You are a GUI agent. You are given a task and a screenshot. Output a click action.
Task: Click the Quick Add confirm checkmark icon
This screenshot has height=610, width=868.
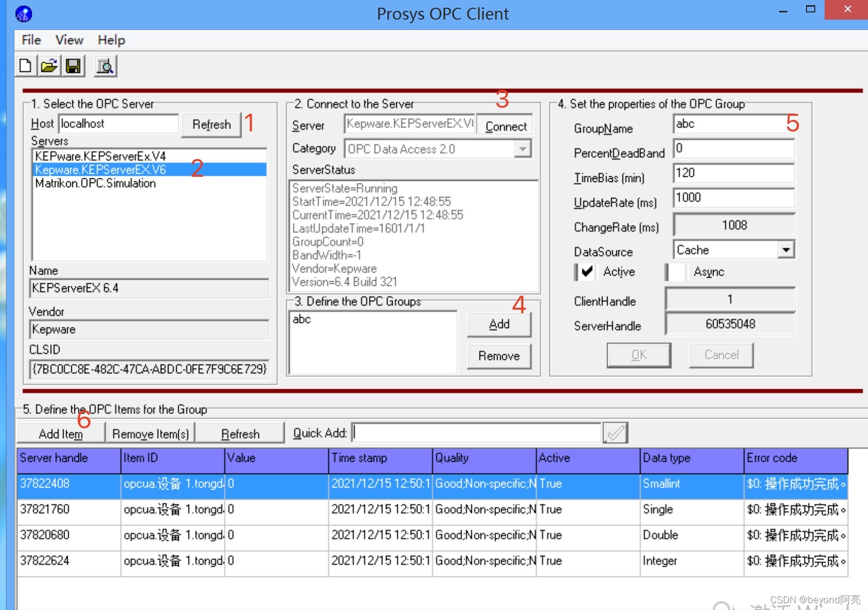click(x=615, y=433)
